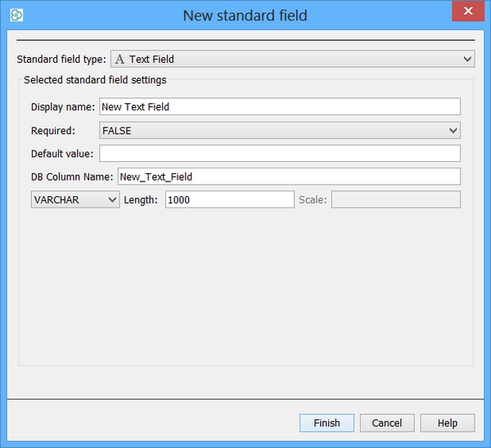The height and width of the screenshot is (448, 491).
Task: Click the 'DB Column Name:' label
Action: pos(72,177)
